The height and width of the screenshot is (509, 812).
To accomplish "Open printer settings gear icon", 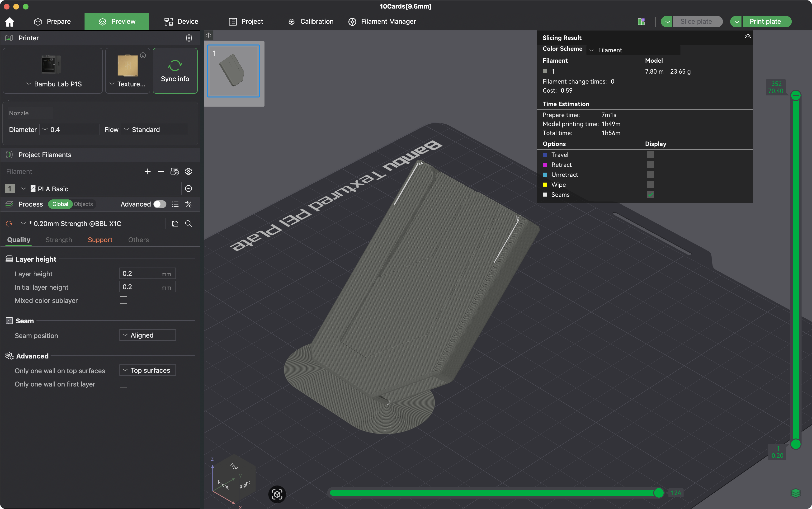I will click(189, 38).
